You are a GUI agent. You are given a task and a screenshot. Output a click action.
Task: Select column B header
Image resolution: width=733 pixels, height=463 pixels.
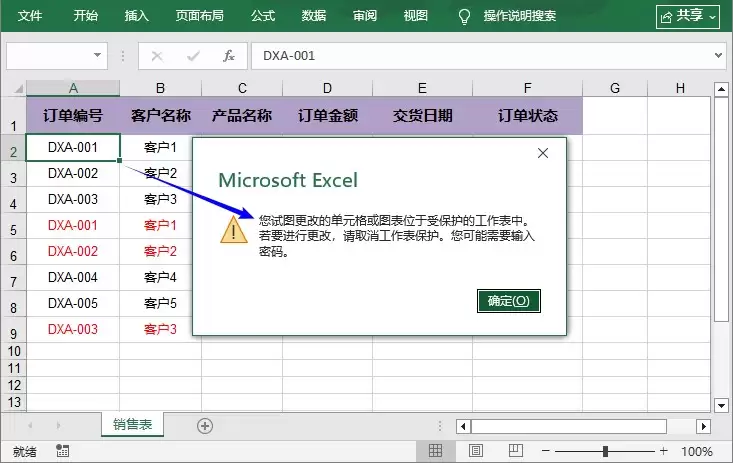tap(160, 88)
